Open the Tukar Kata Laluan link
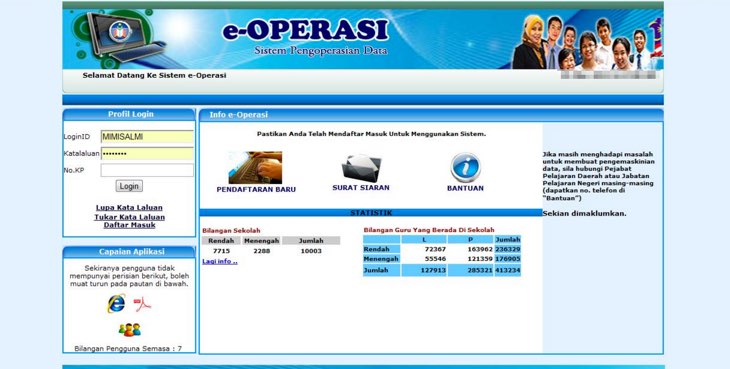Image resolution: width=730 pixels, height=369 pixels. pos(129,217)
